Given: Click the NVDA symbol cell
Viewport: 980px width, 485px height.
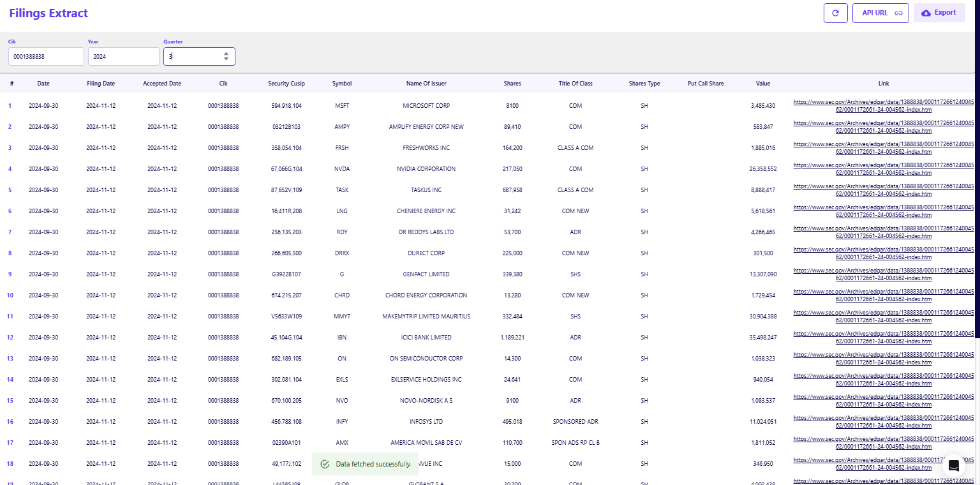Looking at the screenshot, I should [342, 169].
